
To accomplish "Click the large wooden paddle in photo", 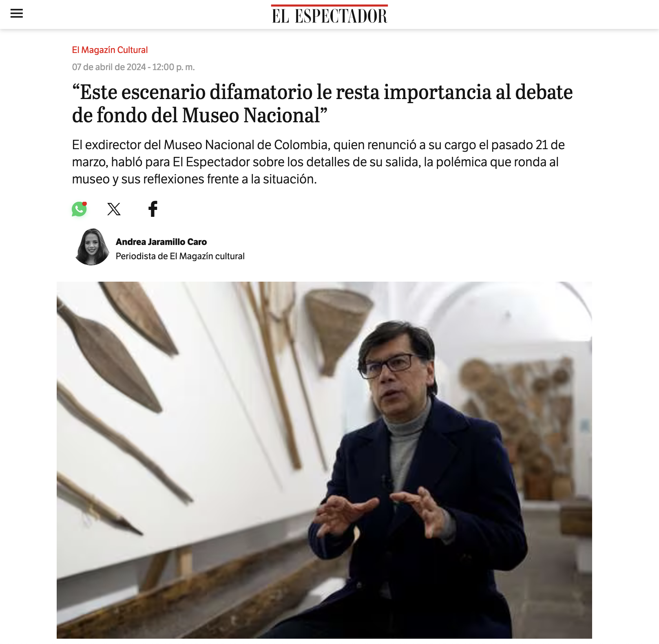I will 109,359.
